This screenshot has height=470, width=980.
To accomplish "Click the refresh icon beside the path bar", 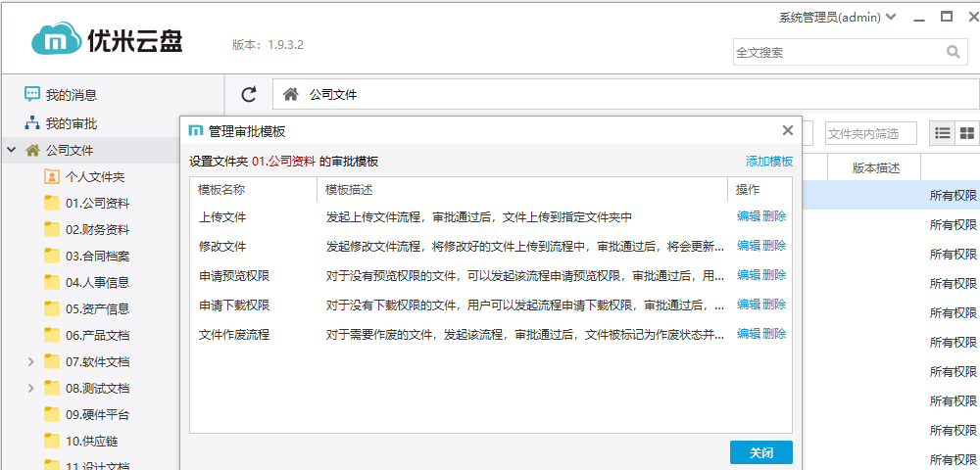I will 249,95.
